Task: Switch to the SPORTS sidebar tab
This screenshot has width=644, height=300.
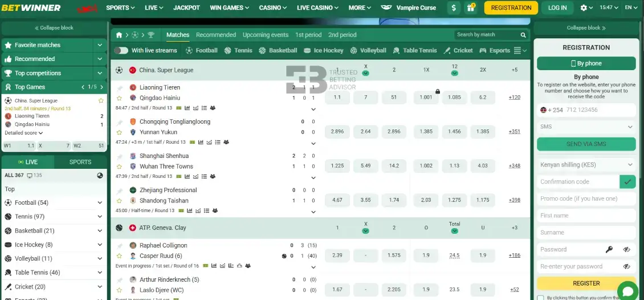Action: coord(80,162)
